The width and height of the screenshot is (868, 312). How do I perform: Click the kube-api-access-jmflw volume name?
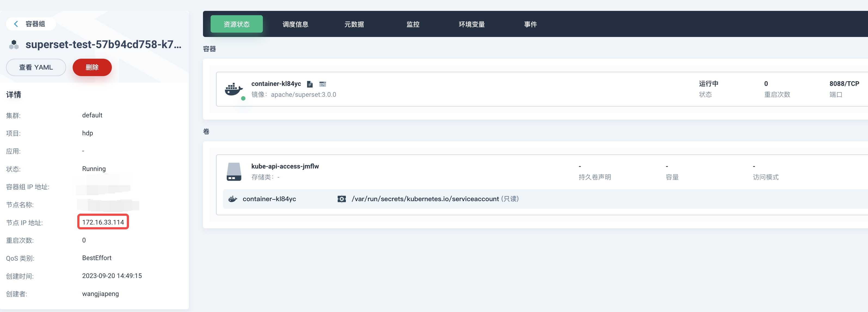pyautogui.click(x=285, y=166)
